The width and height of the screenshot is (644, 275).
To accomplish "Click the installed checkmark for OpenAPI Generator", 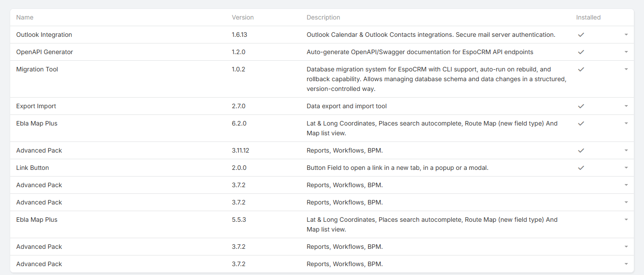I will pos(581,52).
